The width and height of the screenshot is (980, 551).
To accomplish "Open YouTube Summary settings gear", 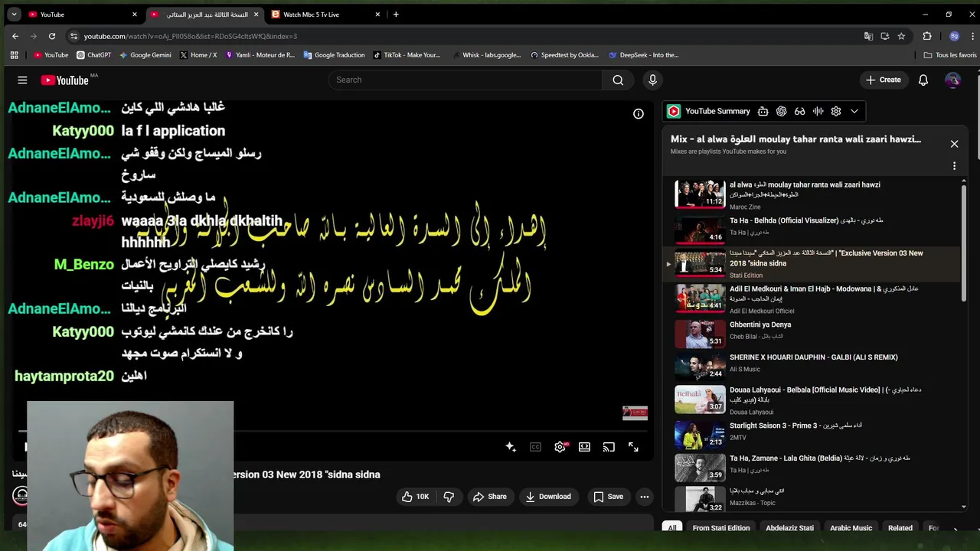I will point(836,111).
